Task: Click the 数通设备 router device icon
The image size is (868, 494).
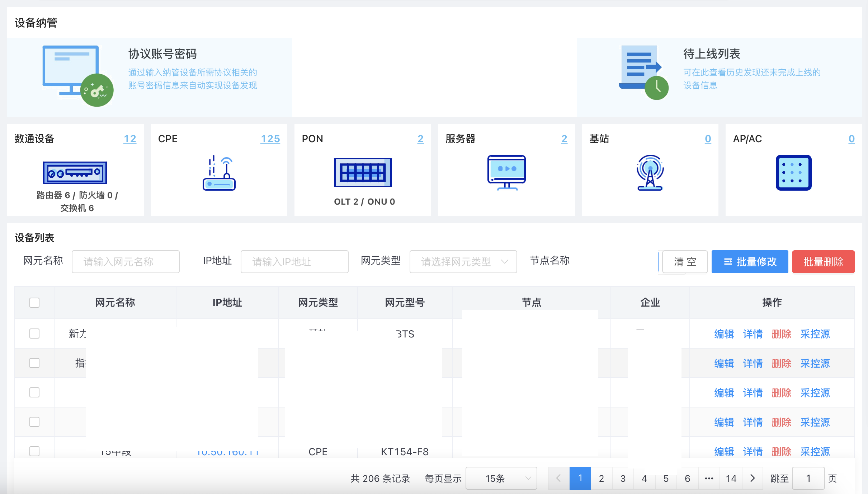Action: 75,172
